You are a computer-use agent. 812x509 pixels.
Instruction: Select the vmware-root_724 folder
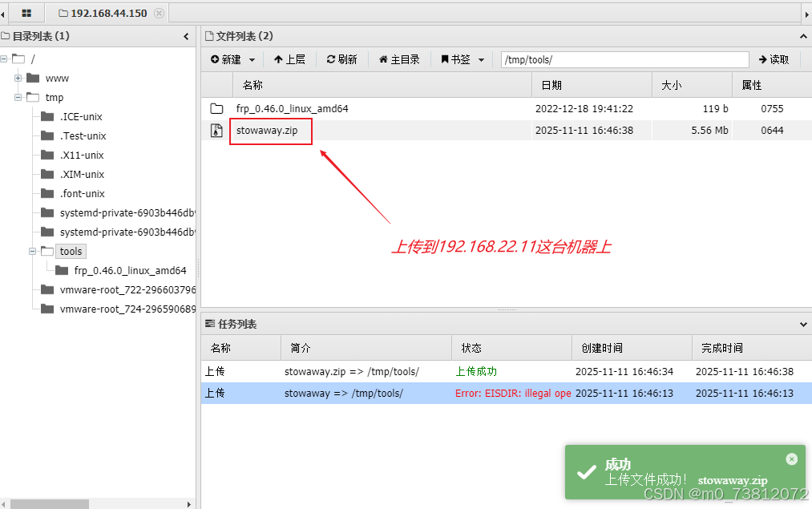point(127,309)
